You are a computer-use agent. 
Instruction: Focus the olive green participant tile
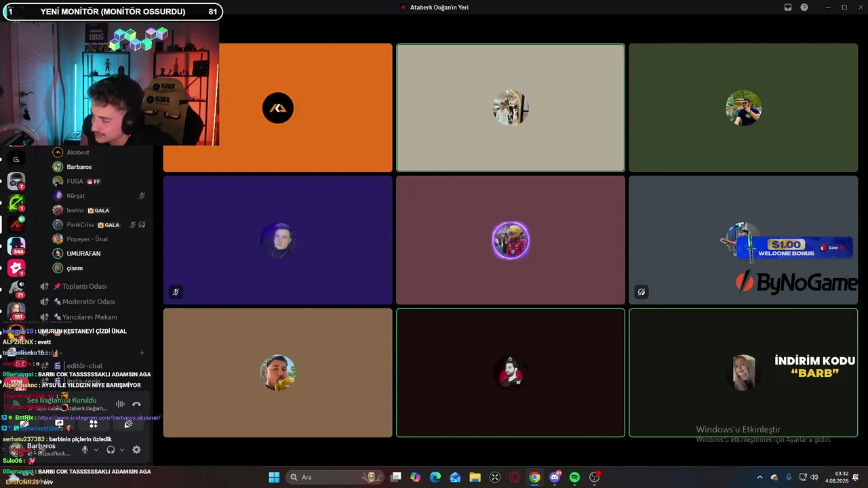[x=743, y=108]
